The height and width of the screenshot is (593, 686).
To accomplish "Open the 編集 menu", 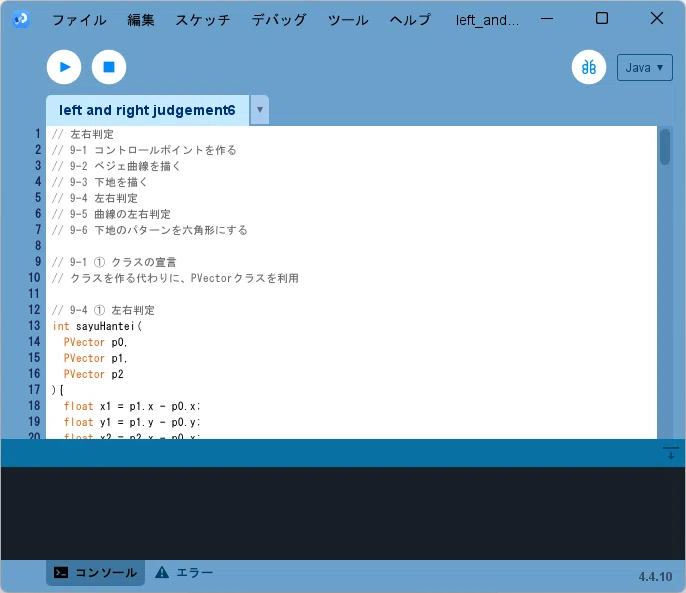I will pos(141,20).
